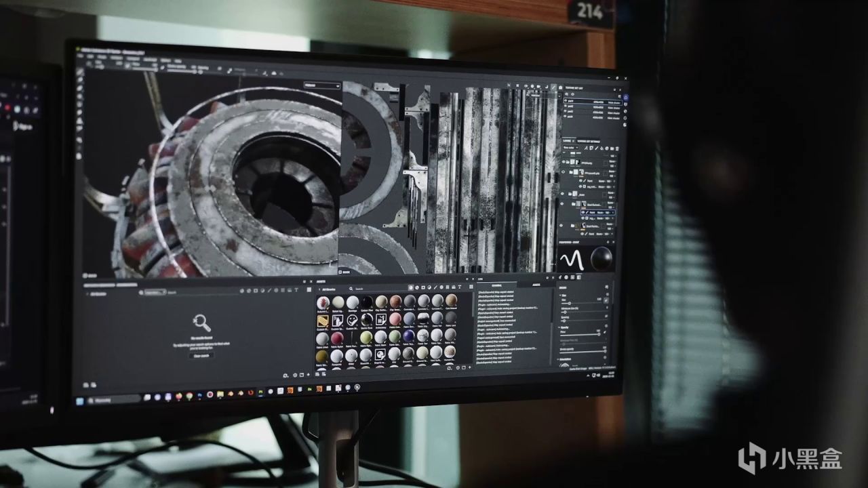Open the viewport shading mode dropdown above 3D view

pos(322,86)
